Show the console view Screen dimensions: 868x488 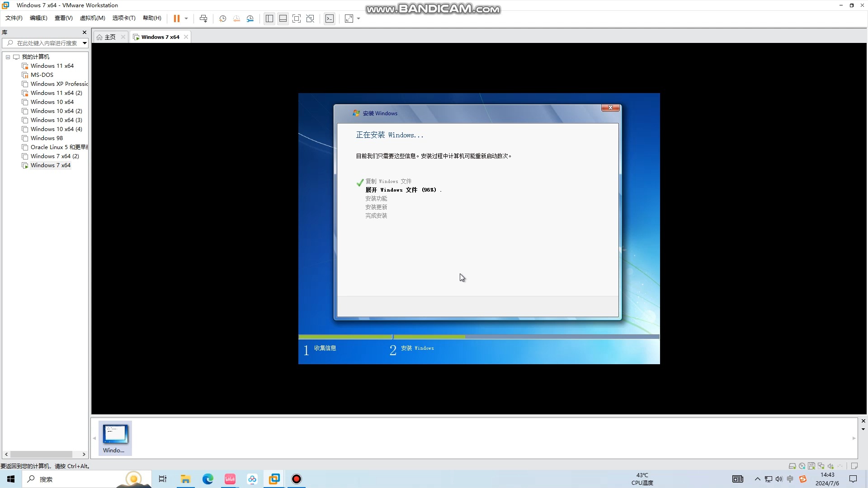(330, 19)
